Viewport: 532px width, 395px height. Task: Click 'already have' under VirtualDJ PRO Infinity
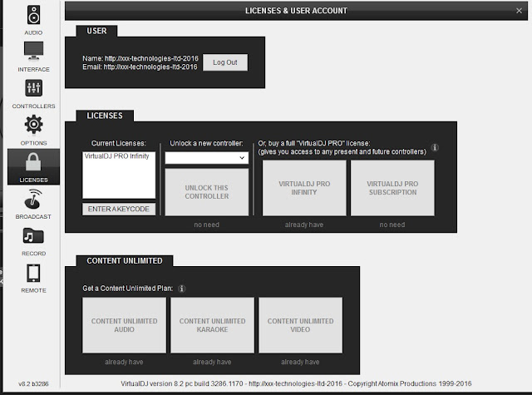pos(304,225)
